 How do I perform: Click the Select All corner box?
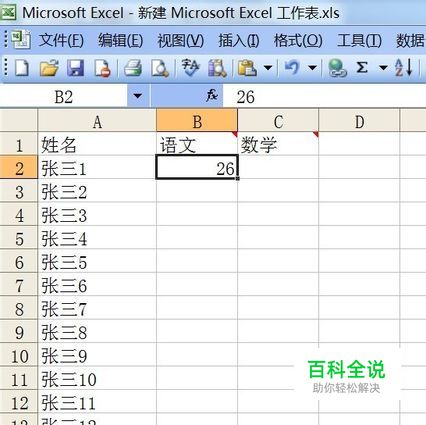tap(19, 120)
